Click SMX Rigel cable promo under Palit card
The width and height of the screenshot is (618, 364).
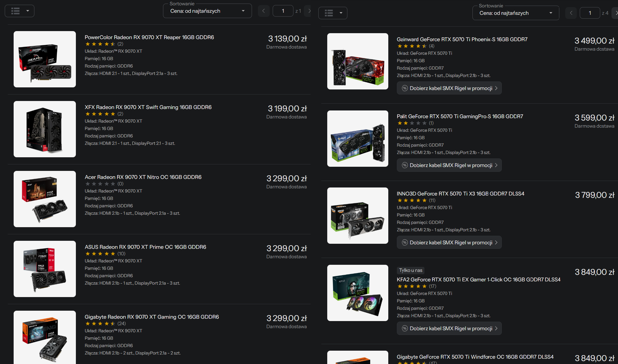[449, 165]
